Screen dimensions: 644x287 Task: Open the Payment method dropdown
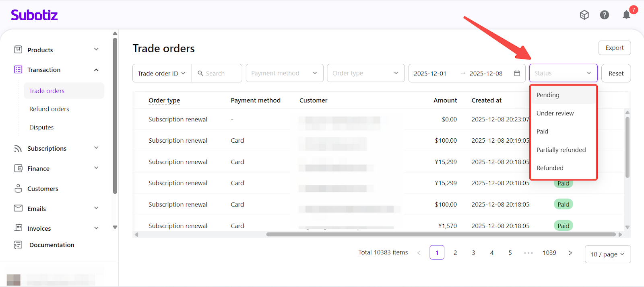(284, 73)
